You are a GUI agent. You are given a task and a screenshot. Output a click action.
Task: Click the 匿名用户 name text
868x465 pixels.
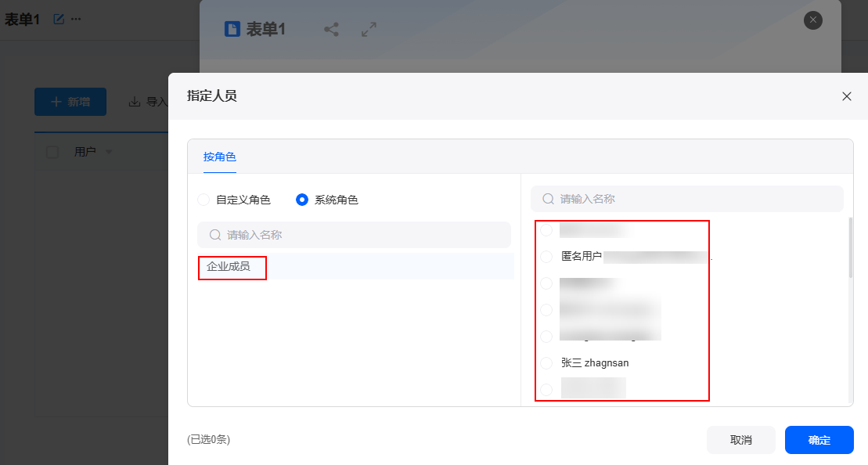pos(582,256)
